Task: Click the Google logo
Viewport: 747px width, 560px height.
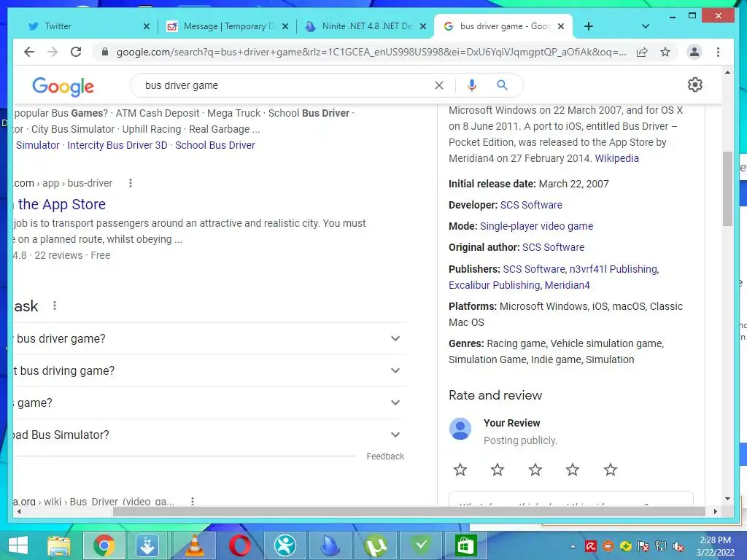Action: tap(63, 87)
